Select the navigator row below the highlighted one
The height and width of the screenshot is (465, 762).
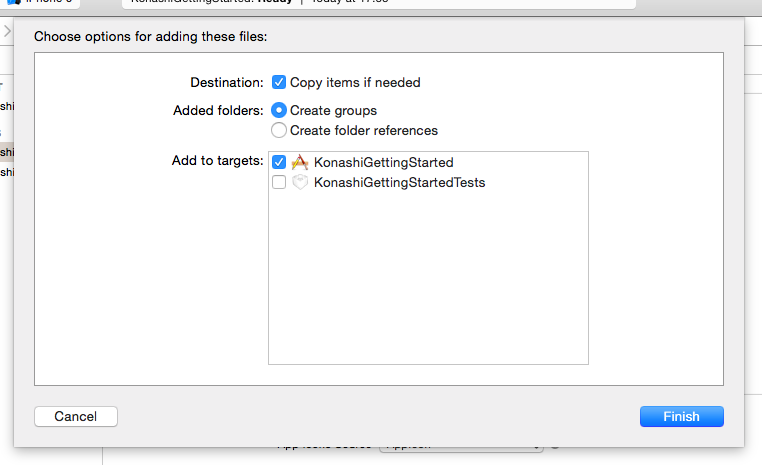tap(7, 172)
